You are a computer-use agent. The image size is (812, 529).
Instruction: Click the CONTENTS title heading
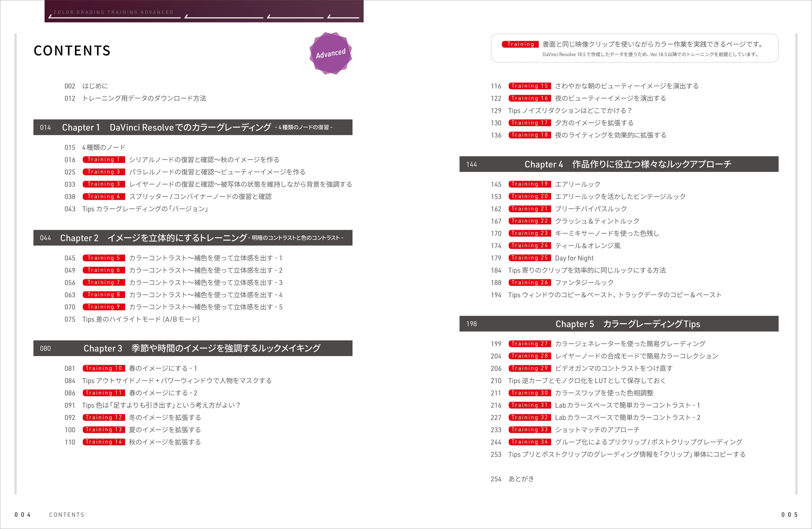click(72, 51)
